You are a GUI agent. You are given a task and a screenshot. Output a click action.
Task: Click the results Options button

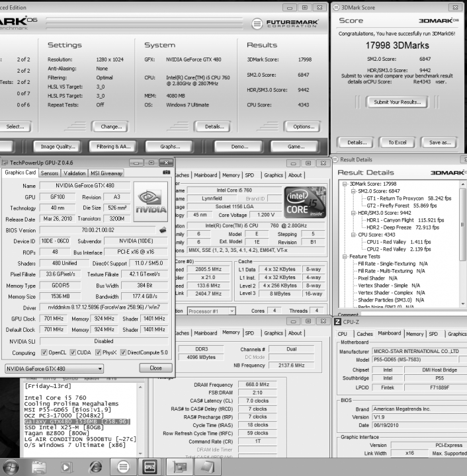coord(304,126)
